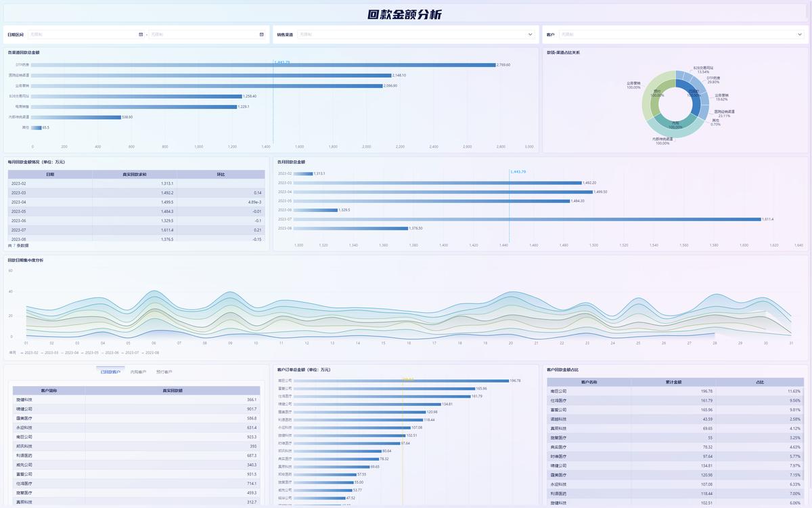Click the 2023-07 bar in monthly chart
The height and width of the screenshot is (508, 812).
coord(528,219)
